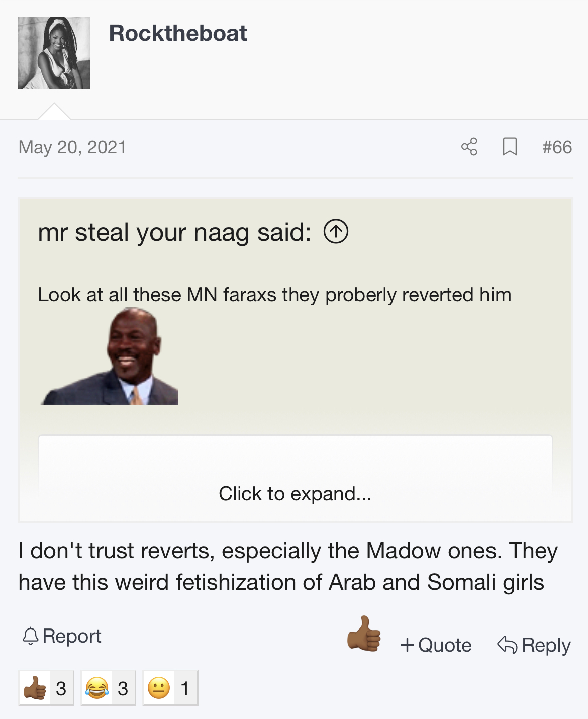This screenshot has width=588, height=719.
Task: Open Rocktheboat's avatar picture
Action: [54, 53]
